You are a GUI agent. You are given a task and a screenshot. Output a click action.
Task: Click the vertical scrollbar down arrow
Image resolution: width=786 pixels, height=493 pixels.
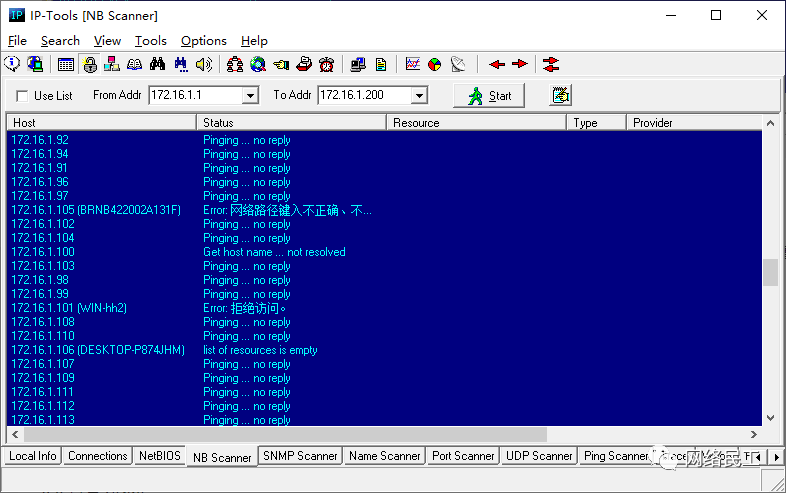pyautogui.click(x=770, y=418)
